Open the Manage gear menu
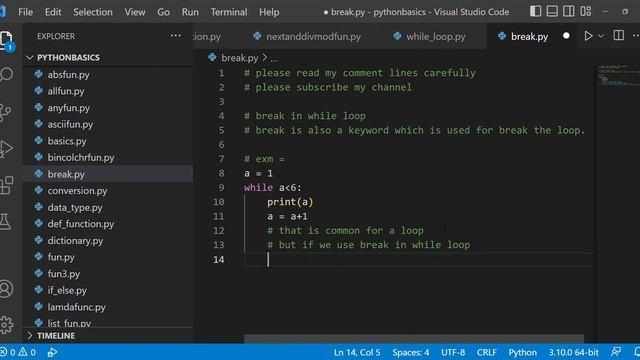This screenshot has height=360, width=640. pos(6,325)
